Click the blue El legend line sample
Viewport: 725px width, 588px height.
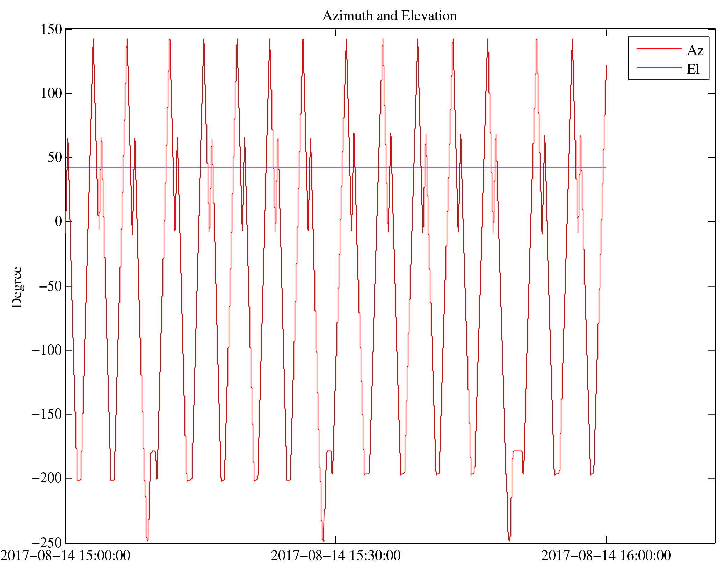click(659, 67)
